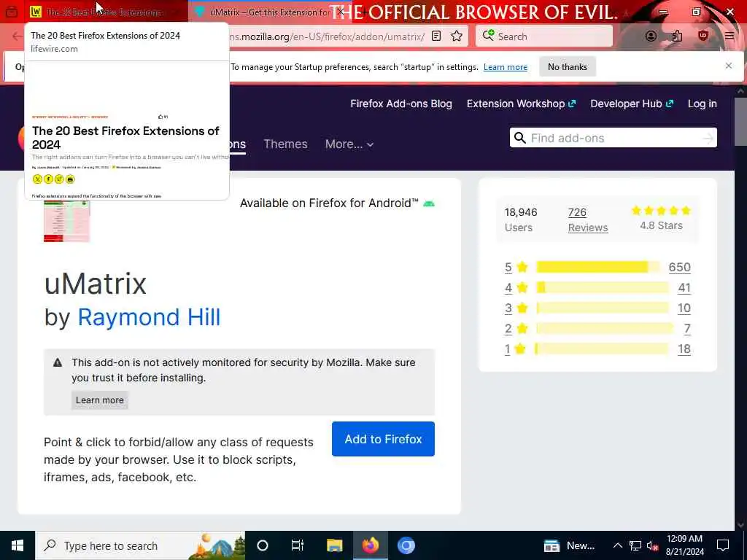
Task: Focus the browser Search box
Action: [x=543, y=36]
